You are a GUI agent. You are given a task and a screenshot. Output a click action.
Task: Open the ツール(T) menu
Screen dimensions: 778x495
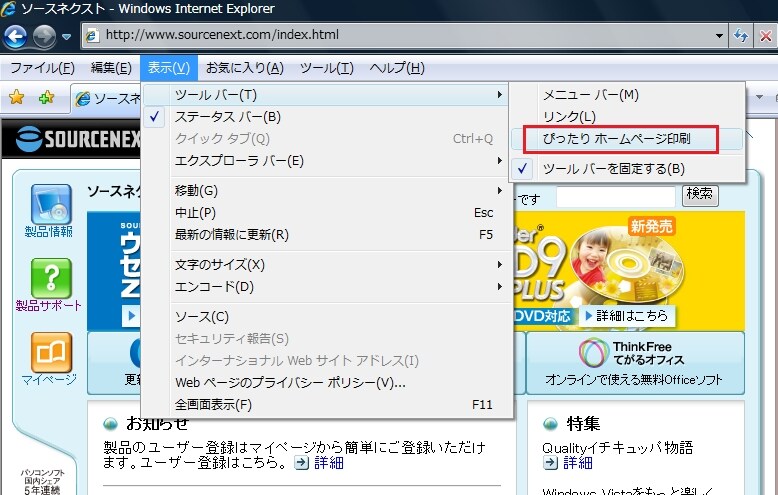(326, 67)
